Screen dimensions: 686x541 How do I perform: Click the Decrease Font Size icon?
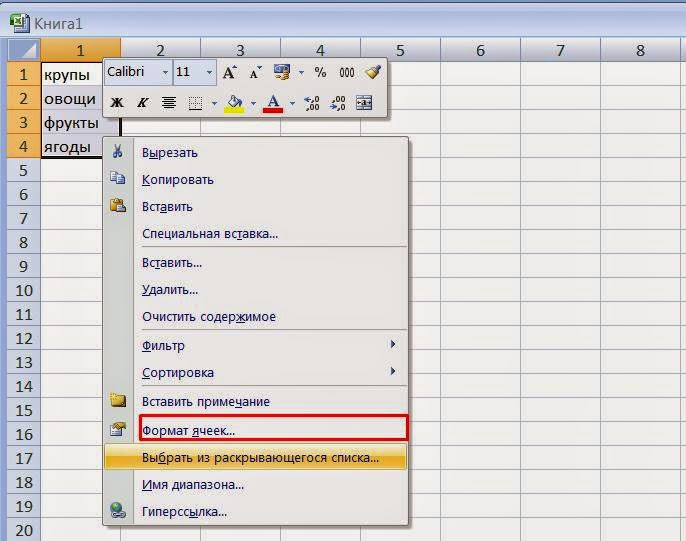tap(256, 72)
